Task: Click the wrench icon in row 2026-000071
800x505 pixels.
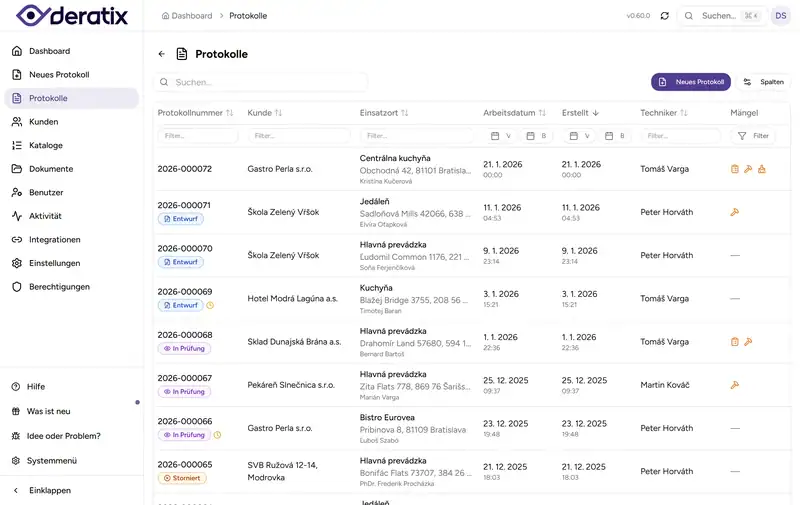Action: pyautogui.click(x=735, y=212)
